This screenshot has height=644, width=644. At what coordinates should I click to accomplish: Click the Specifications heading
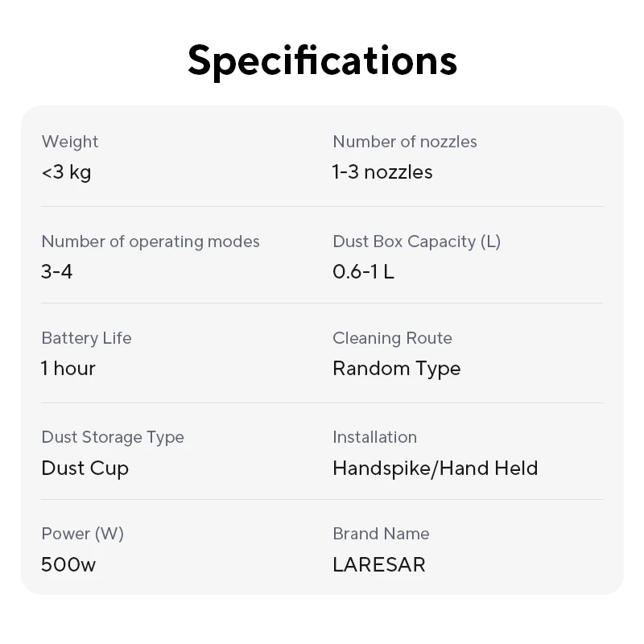click(x=322, y=60)
